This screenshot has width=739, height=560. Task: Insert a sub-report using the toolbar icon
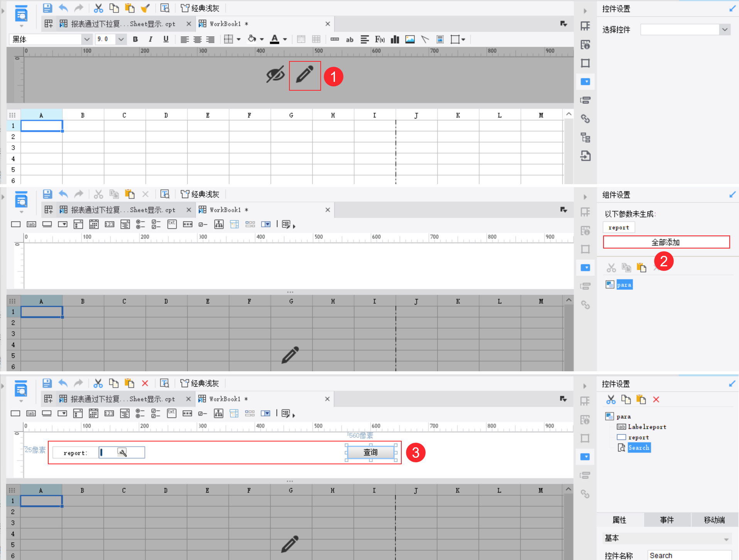440,39
